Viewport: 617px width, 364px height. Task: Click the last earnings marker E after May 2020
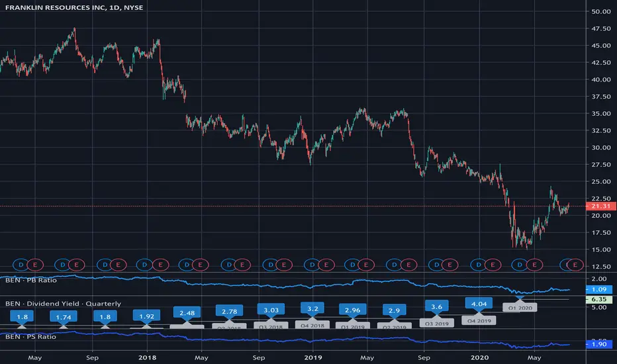pyautogui.click(x=575, y=265)
